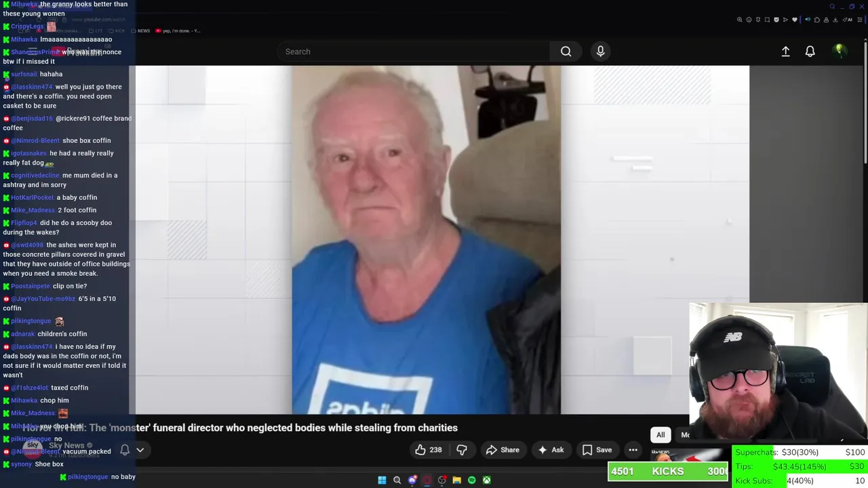
Task: Open the Ask button below video
Action: [x=550, y=449]
